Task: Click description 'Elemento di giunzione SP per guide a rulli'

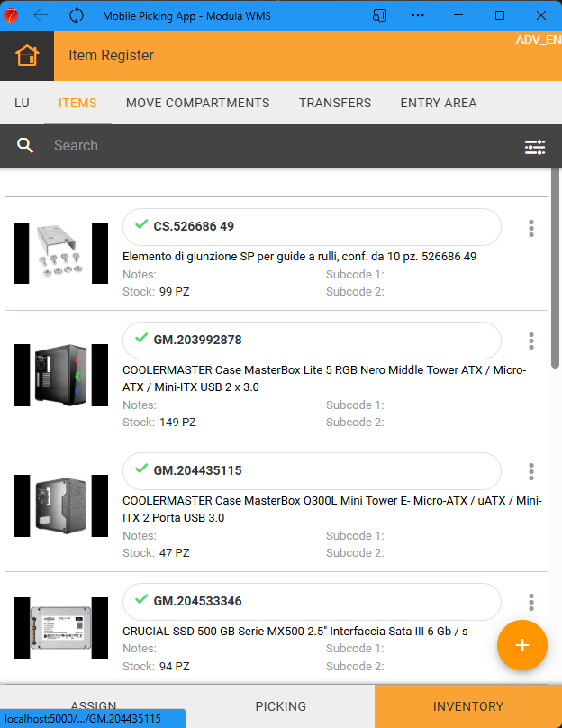Action: point(299,256)
